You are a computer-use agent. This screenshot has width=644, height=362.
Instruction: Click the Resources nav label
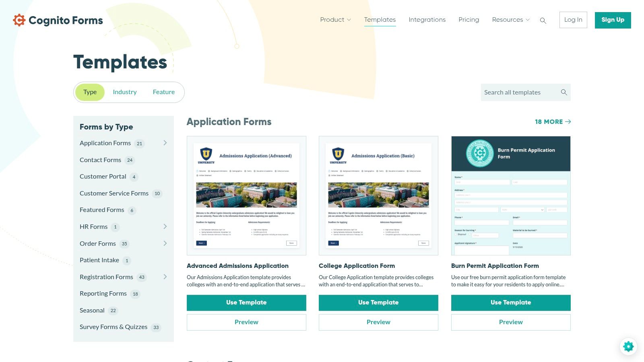point(508,20)
